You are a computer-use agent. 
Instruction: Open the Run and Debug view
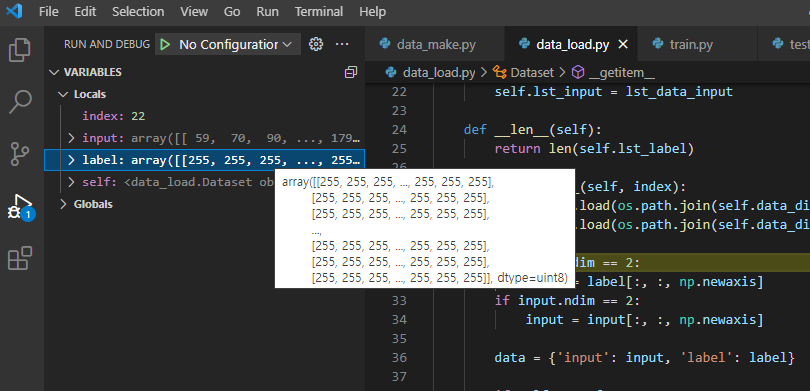pyautogui.click(x=21, y=207)
